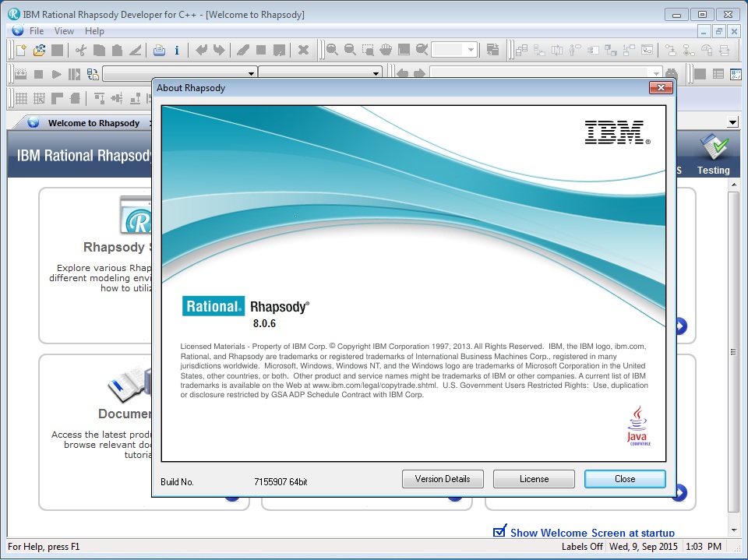Click the License button

534,479
